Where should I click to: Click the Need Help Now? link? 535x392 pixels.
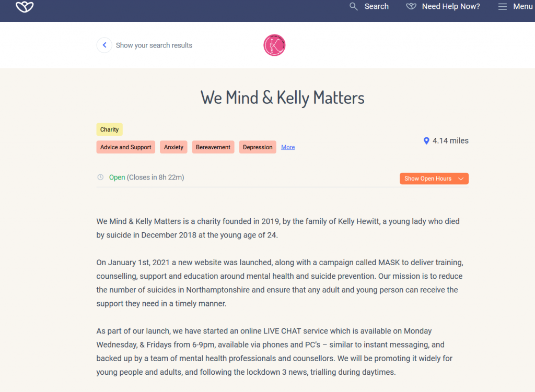pos(450,6)
